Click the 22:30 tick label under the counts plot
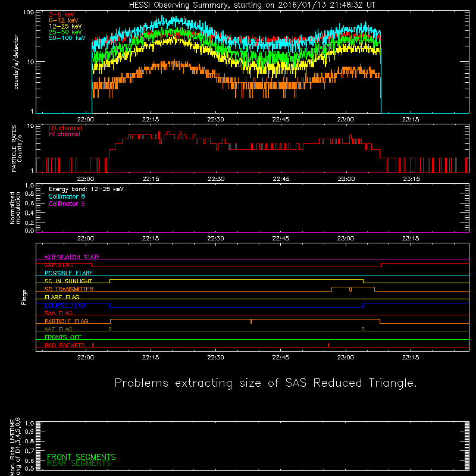The width and height of the screenshot is (476, 476). [x=215, y=120]
